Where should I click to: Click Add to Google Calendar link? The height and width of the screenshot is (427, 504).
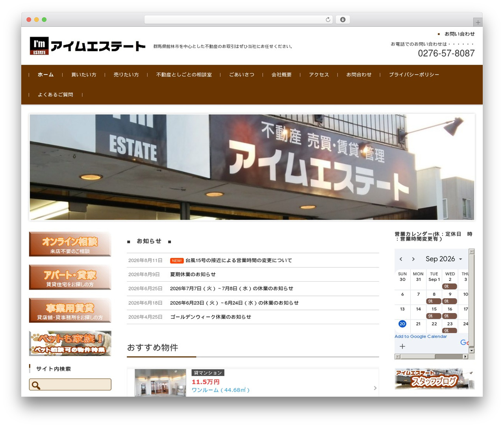coord(421,336)
